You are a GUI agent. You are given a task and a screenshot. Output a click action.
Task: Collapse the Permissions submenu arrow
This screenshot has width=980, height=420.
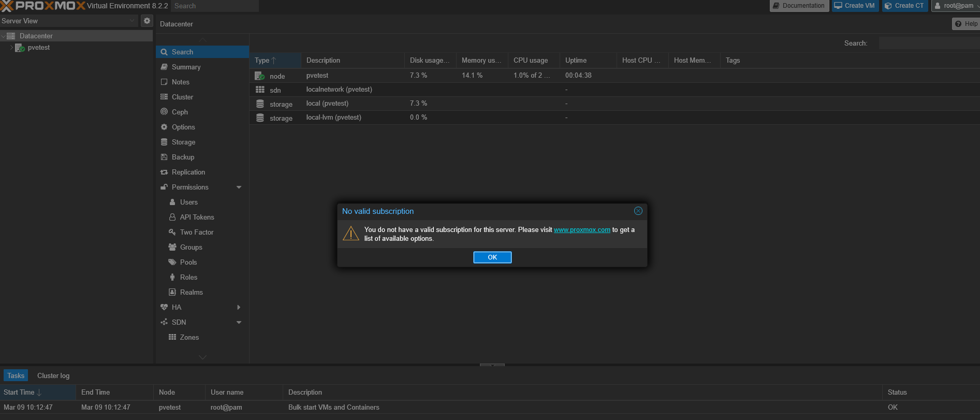coord(239,187)
